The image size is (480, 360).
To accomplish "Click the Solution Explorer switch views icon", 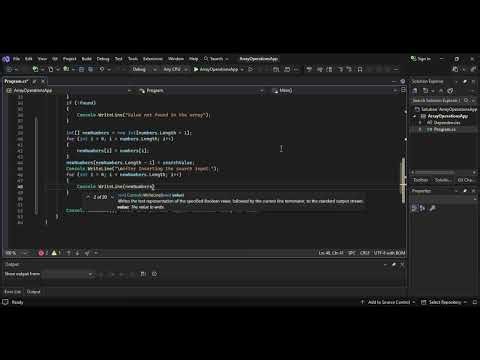I will coord(425,91).
